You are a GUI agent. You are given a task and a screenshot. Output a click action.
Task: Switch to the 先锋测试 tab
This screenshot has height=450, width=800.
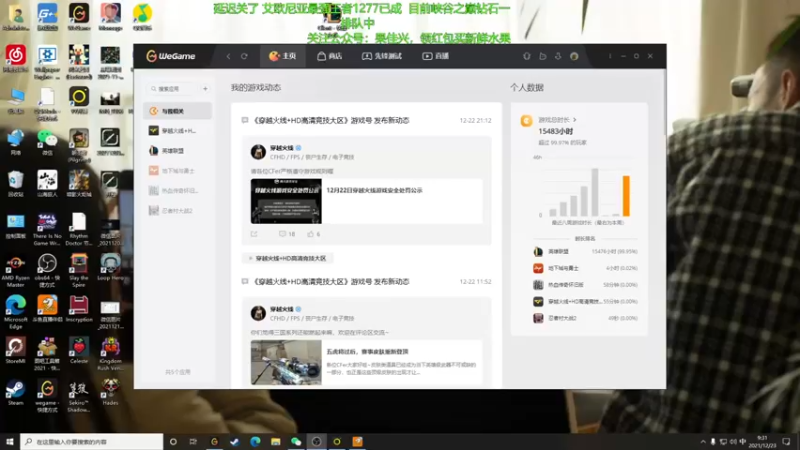pyautogui.click(x=382, y=56)
